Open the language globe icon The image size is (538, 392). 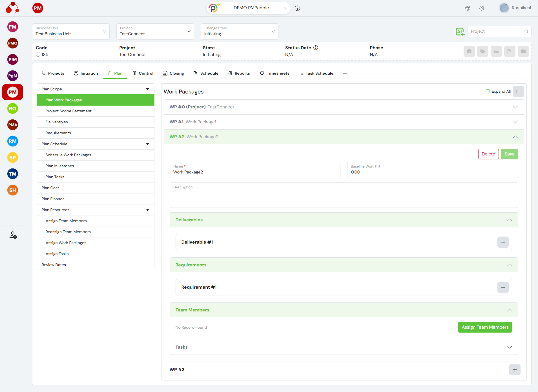(x=468, y=8)
